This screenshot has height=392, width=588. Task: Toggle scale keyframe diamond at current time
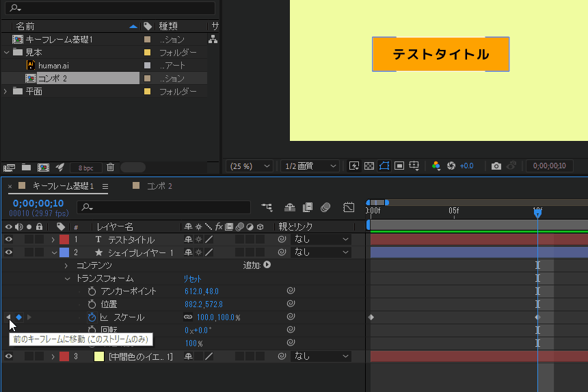click(18, 317)
